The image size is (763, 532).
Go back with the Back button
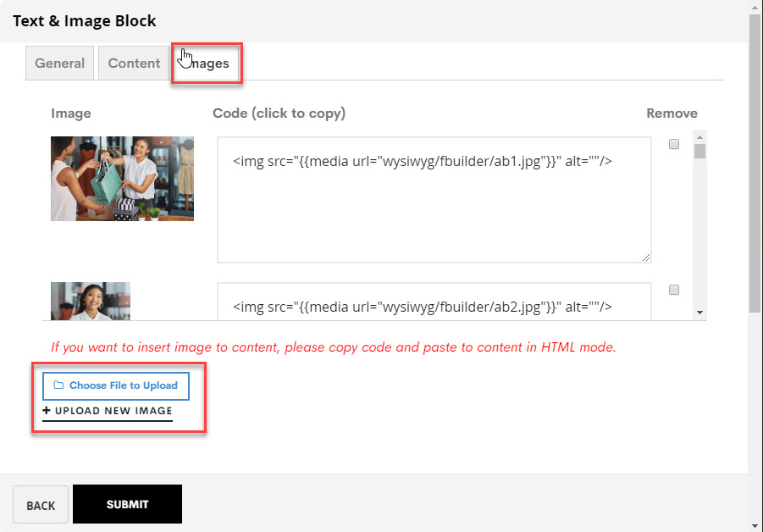tap(41, 505)
